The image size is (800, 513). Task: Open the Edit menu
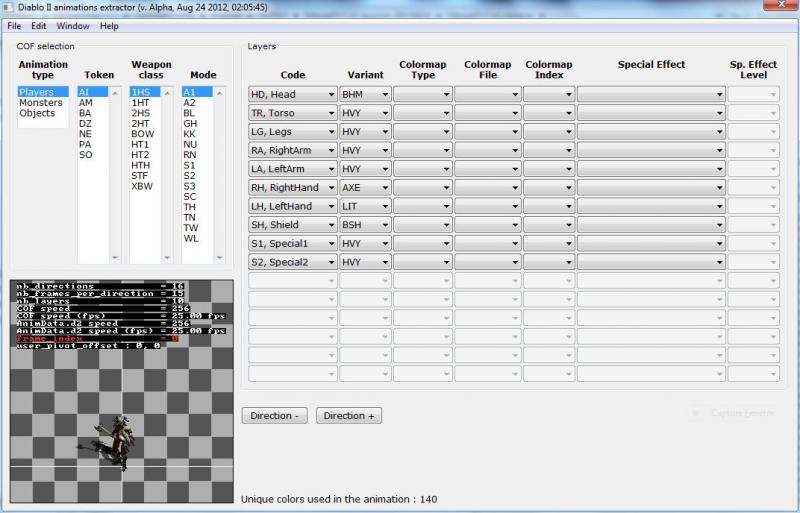pos(38,26)
